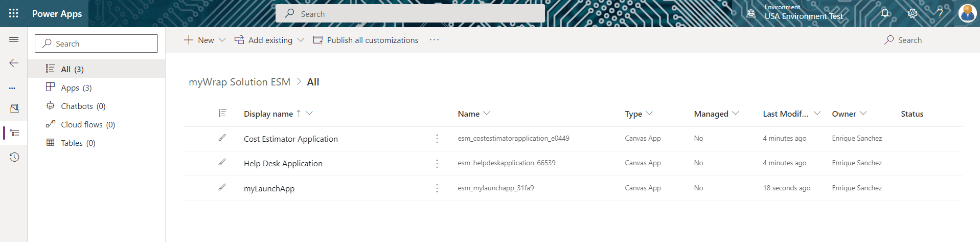Click Publish all customizations
Image resolution: width=980 pixels, height=242 pixels.
tap(366, 40)
